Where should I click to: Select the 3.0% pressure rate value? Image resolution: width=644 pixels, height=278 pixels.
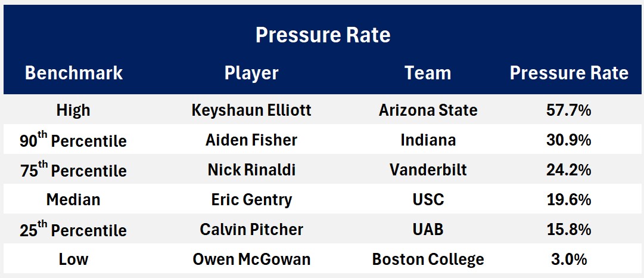tap(569, 260)
